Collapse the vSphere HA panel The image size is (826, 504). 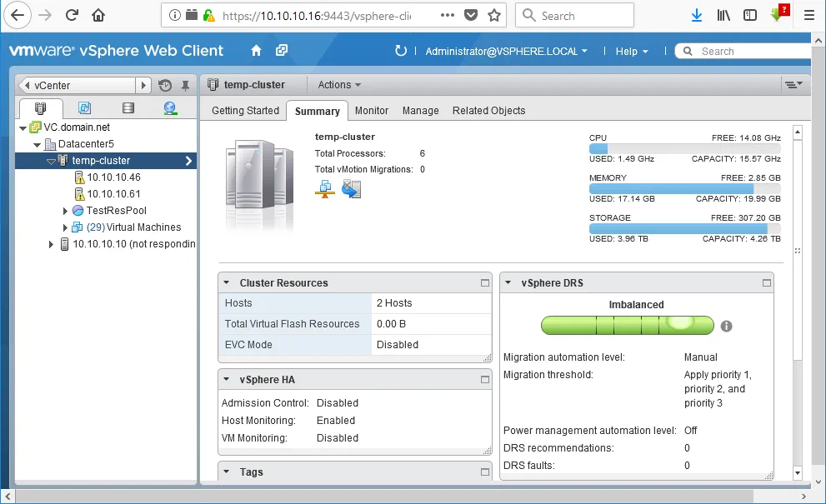click(x=227, y=380)
